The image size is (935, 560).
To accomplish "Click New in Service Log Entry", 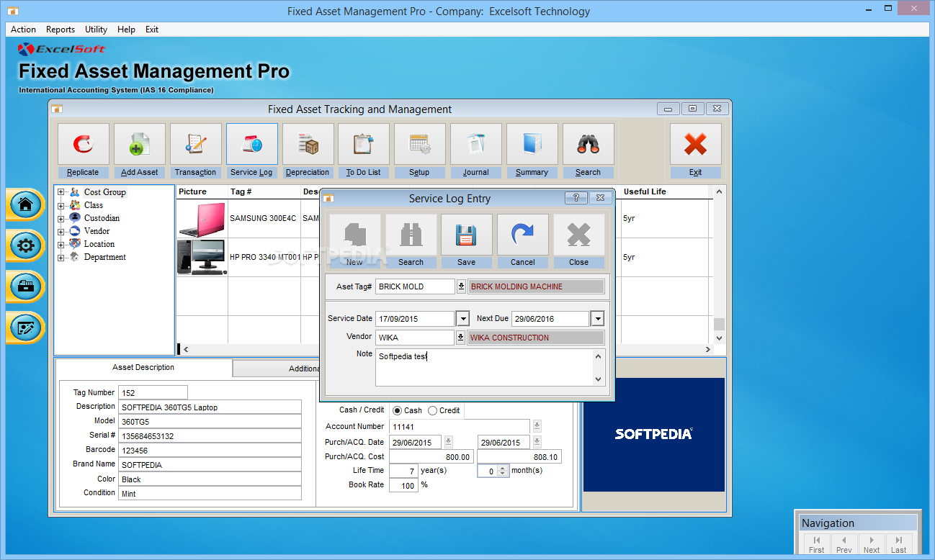I will pos(355,241).
